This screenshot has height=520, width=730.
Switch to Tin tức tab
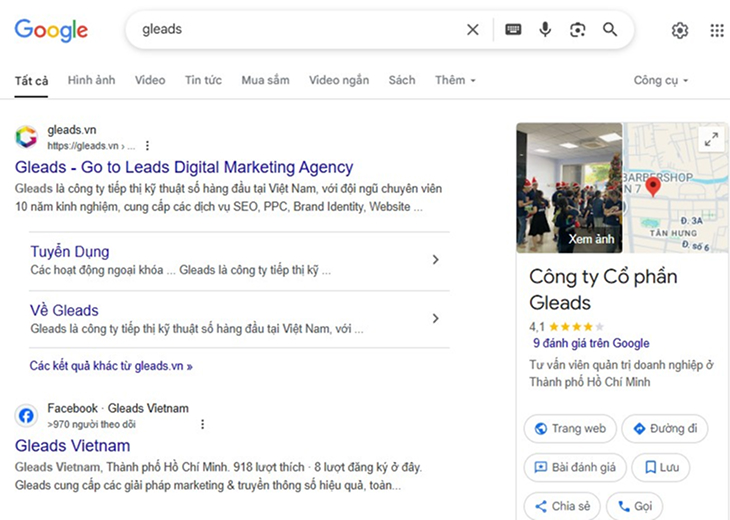click(203, 80)
